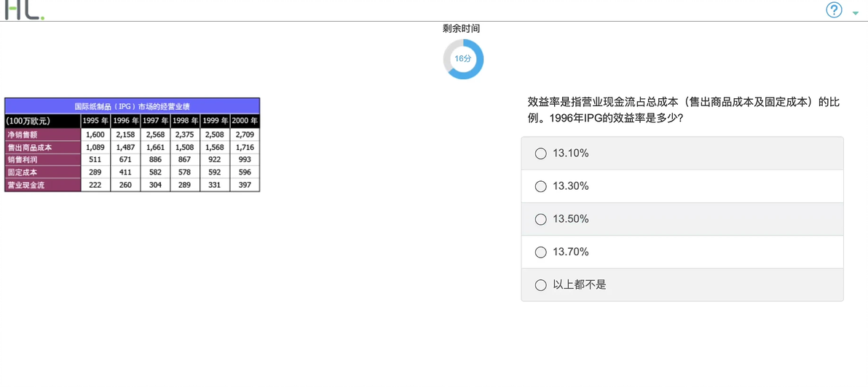868x387 pixels.
Task: Click the HL logo in top-left
Action: click(24, 10)
